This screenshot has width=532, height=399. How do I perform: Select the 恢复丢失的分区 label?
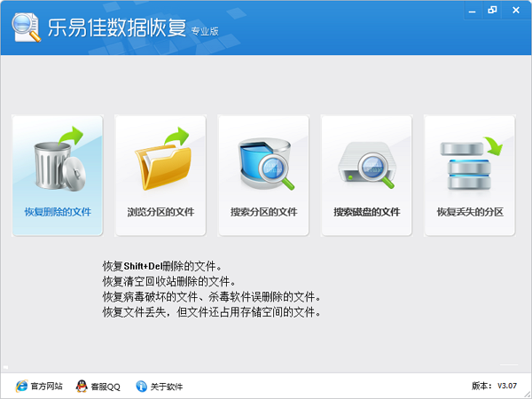click(x=470, y=212)
